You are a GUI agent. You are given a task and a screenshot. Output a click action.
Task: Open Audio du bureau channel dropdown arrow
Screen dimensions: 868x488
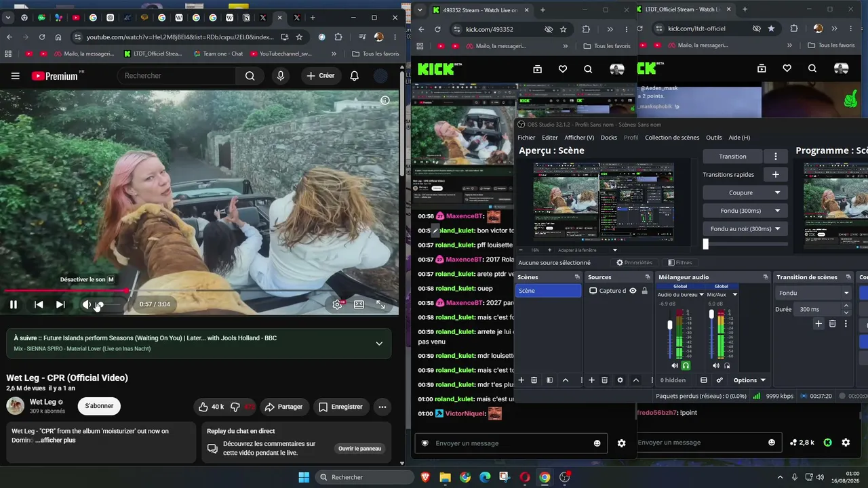(702, 295)
